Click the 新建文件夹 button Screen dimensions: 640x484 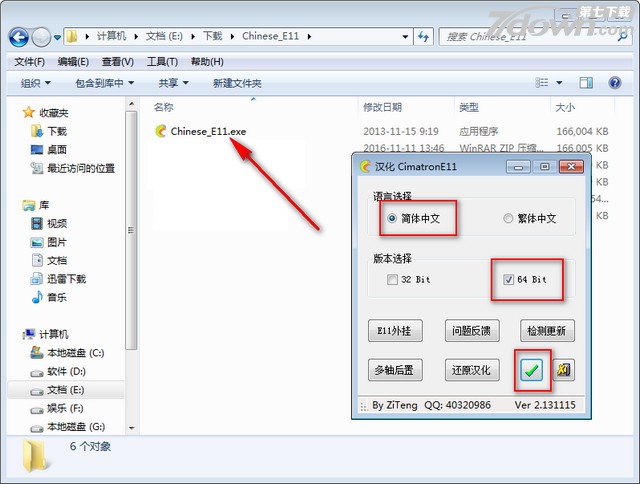(x=237, y=83)
